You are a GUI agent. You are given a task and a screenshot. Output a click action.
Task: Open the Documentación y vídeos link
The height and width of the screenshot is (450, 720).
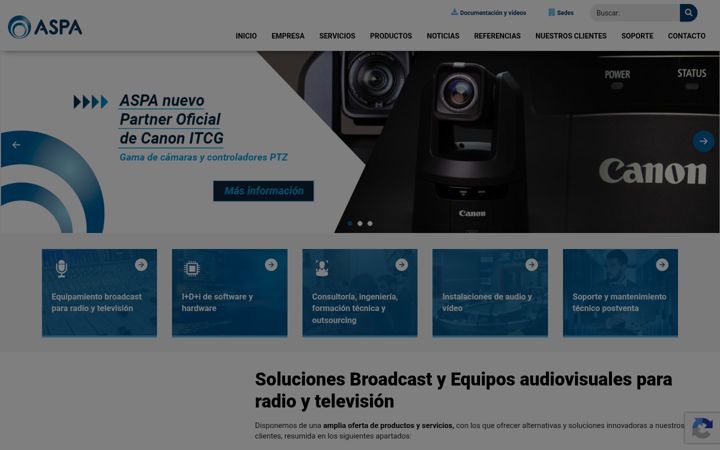pos(493,13)
